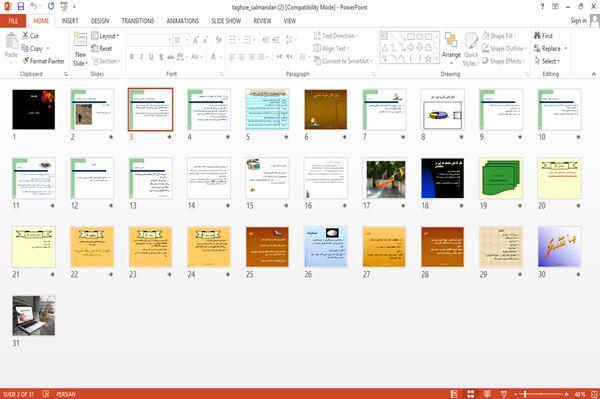The image size is (600, 399).
Task: Open the SLIDE SHOW ribbon tab
Action: pos(226,21)
